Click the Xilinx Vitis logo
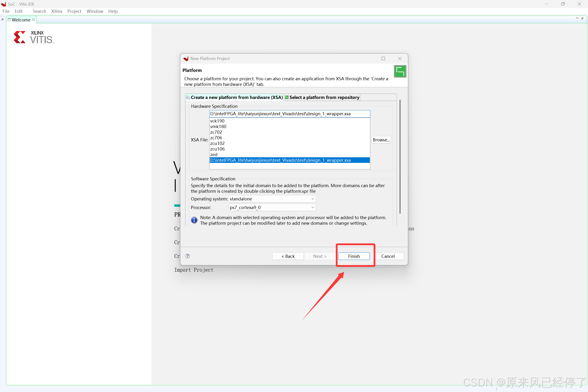 tap(34, 37)
